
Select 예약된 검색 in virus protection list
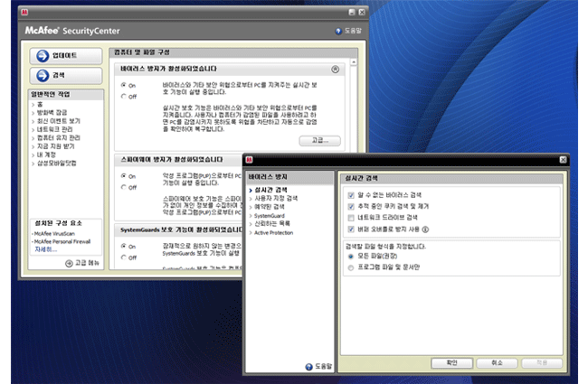point(270,207)
